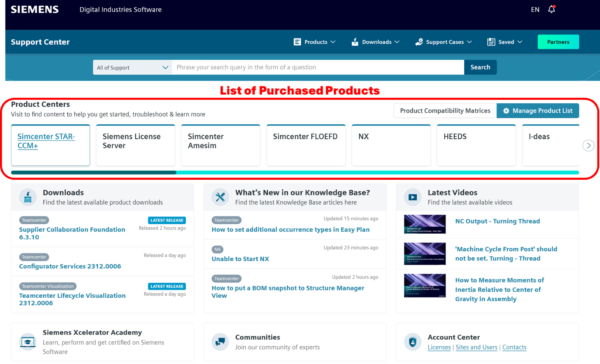600x364 pixels.
Task: Open Teamcenter Lifecycle Visualization 2312.0006 download
Action: tap(72, 299)
